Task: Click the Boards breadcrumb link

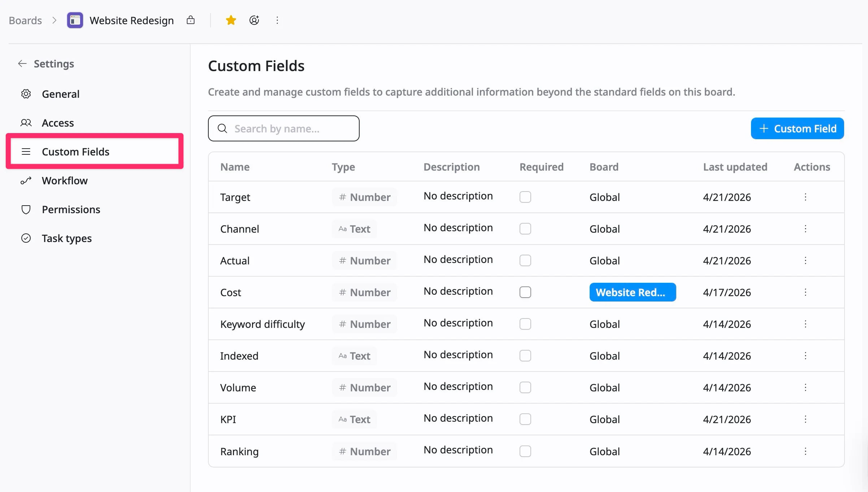Action: coord(25,20)
